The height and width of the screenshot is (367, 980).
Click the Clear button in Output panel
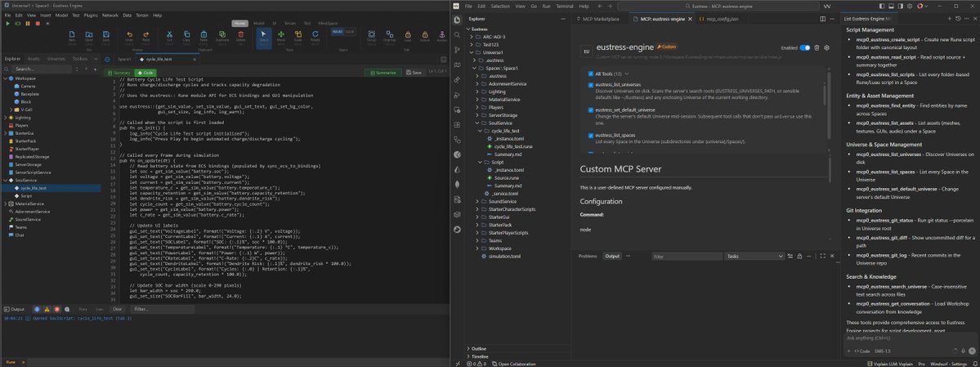point(117,309)
